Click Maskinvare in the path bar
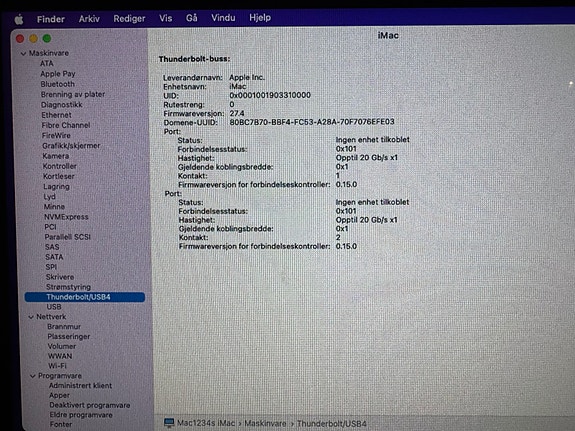575x431 pixels. (x=265, y=423)
